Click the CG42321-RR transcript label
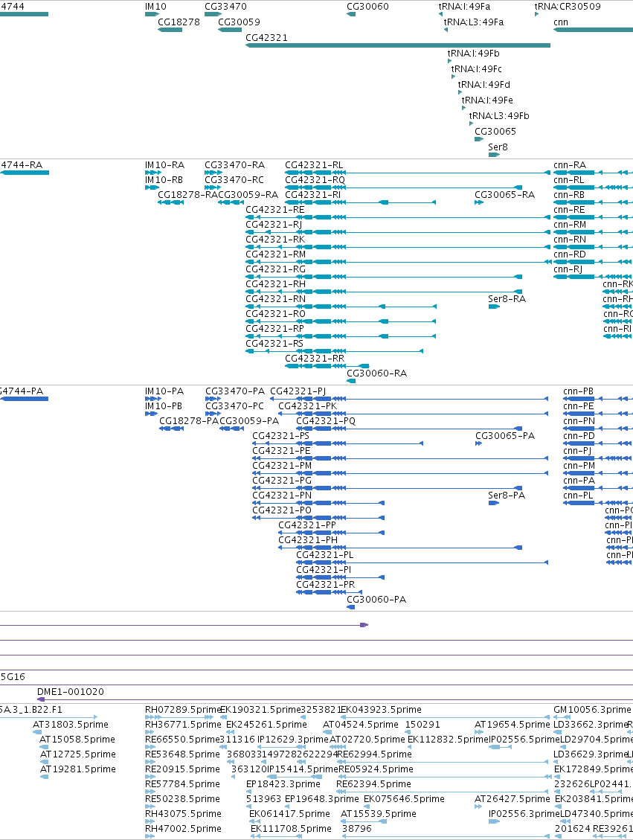633x840 pixels. coord(315,359)
